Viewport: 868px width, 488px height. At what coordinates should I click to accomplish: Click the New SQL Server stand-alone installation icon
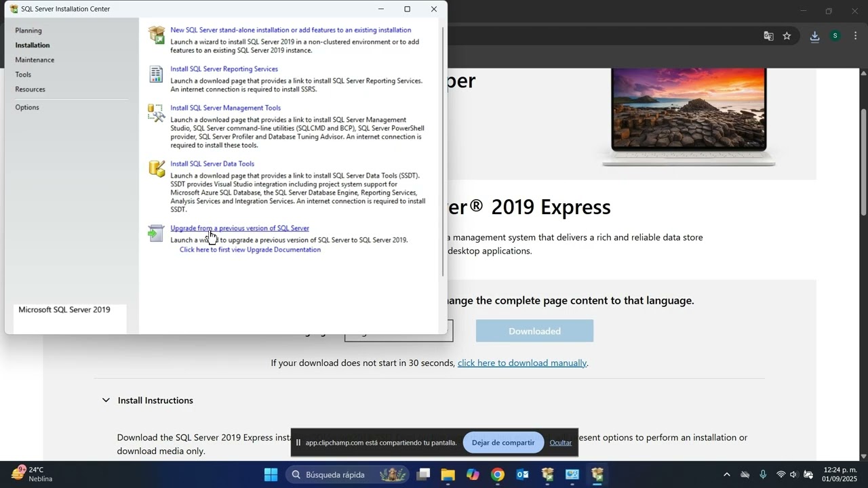click(x=157, y=35)
